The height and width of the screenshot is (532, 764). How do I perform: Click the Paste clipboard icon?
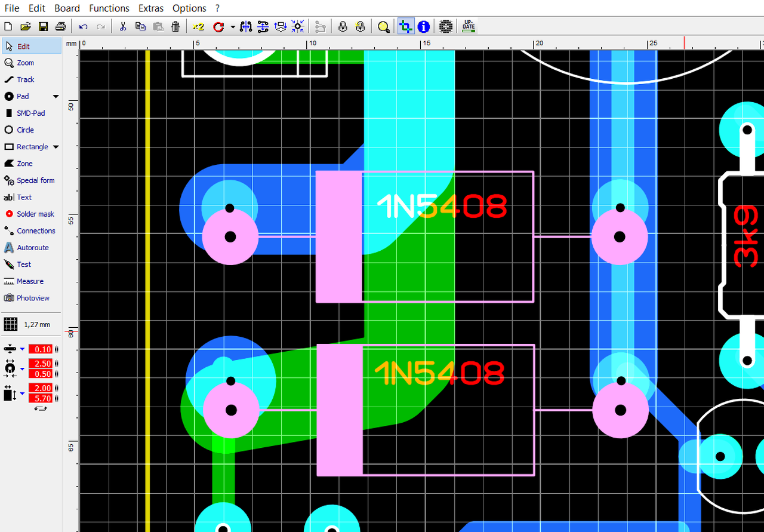click(x=158, y=26)
